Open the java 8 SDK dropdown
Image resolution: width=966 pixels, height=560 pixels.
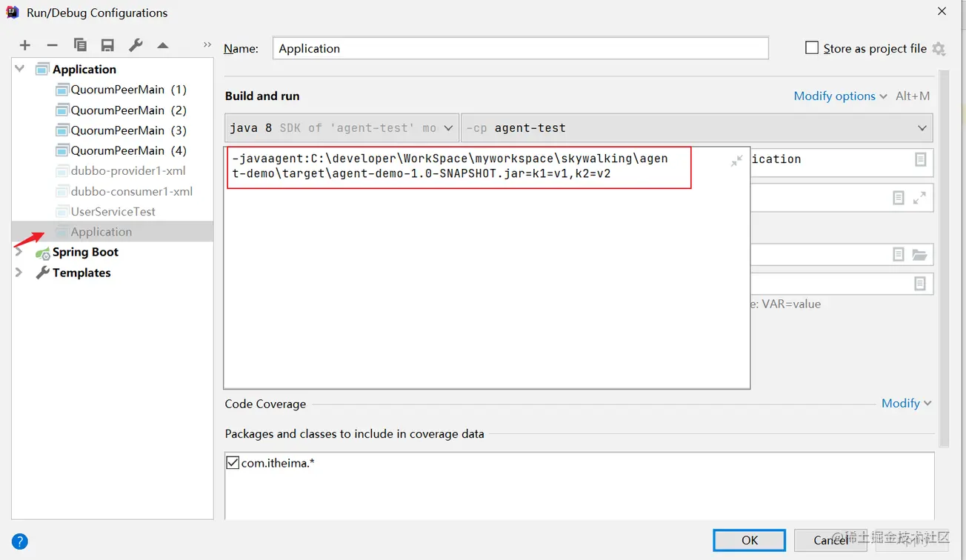coord(342,128)
